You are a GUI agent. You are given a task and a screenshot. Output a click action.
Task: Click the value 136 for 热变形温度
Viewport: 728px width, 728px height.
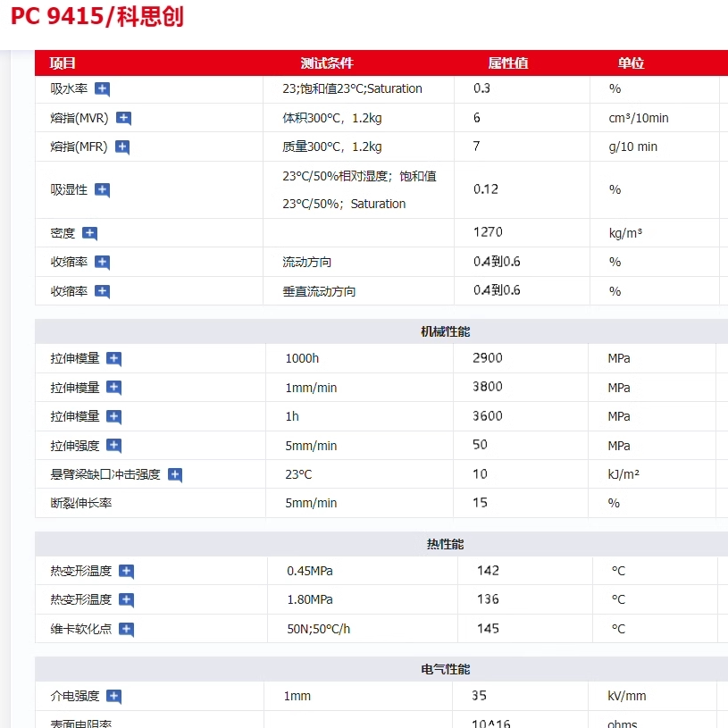(488, 599)
